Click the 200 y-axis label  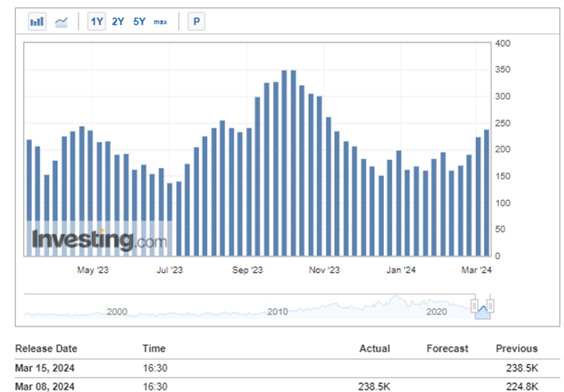(x=502, y=149)
